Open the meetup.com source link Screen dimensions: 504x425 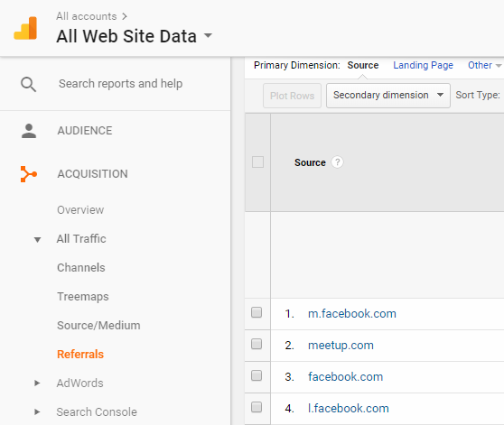(341, 346)
